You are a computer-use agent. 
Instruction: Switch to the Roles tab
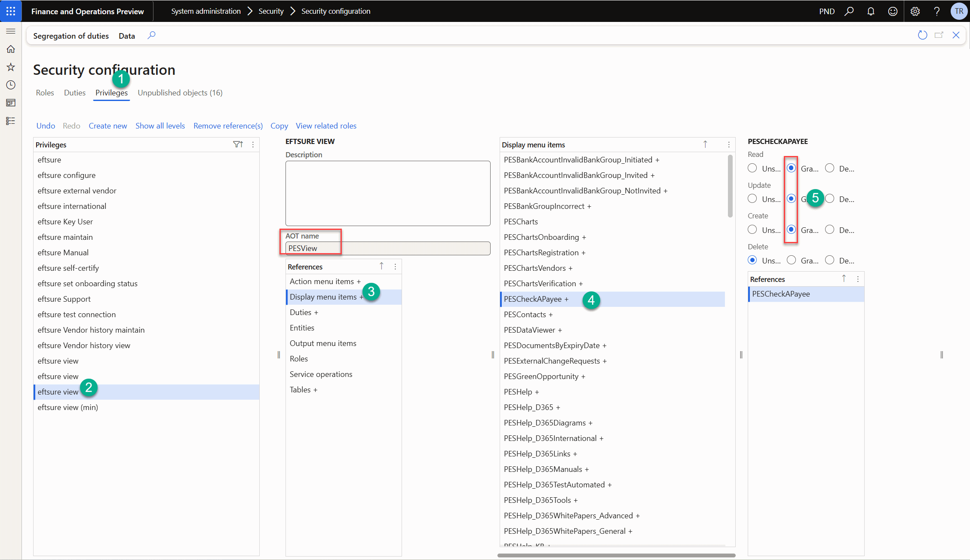45,93
